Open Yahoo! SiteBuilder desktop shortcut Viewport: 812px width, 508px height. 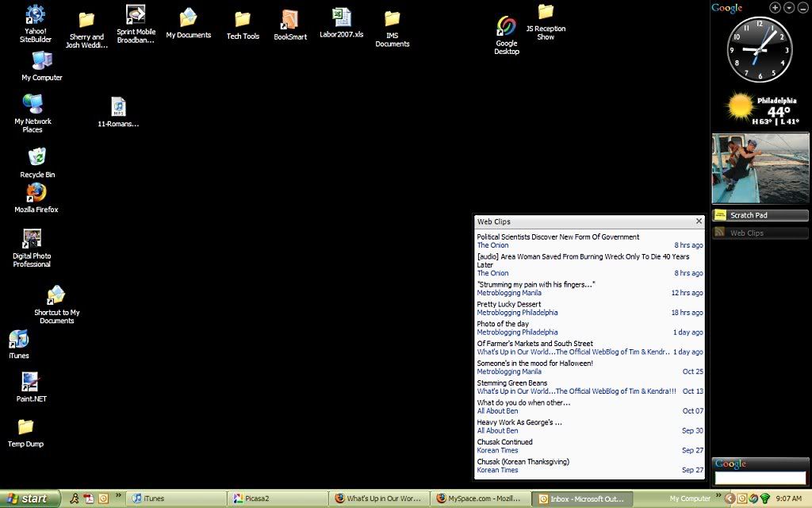click(35, 23)
